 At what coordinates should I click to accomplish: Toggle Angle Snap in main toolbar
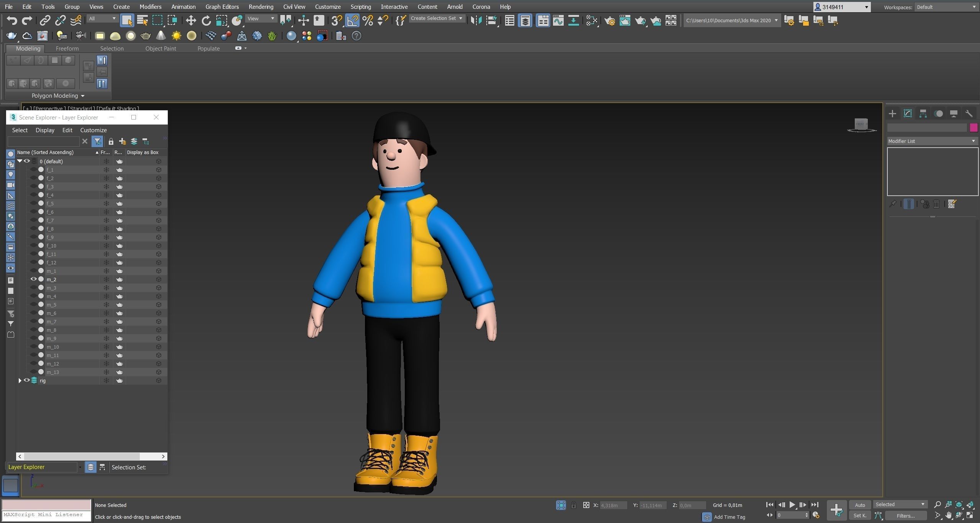point(352,20)
